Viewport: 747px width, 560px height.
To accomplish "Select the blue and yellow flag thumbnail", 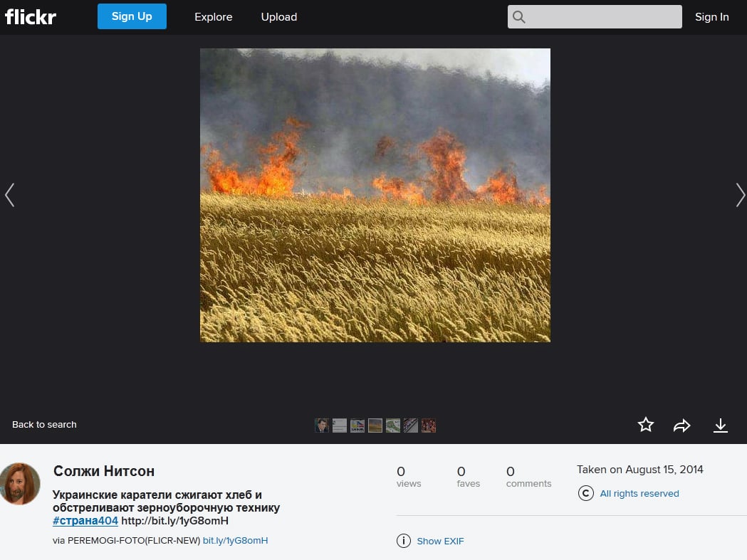I will tap(357, 426).
